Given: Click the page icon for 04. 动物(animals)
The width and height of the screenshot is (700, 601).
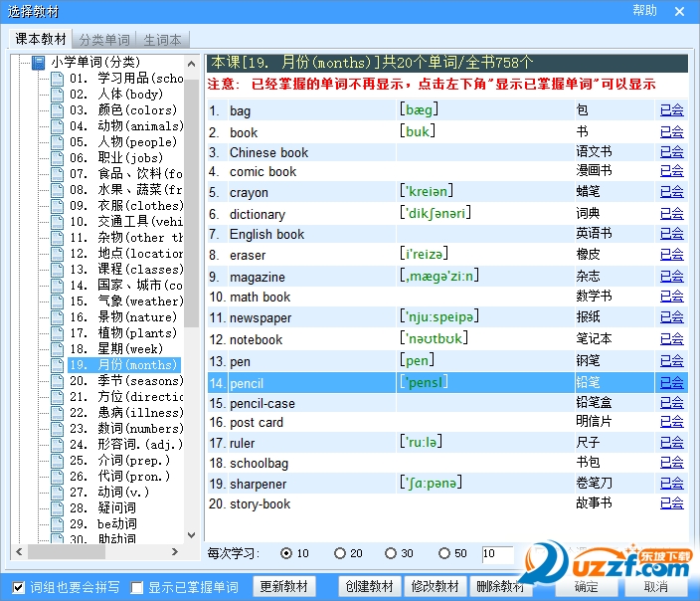Looking at the screenshot, I should (x=57, y=126).
